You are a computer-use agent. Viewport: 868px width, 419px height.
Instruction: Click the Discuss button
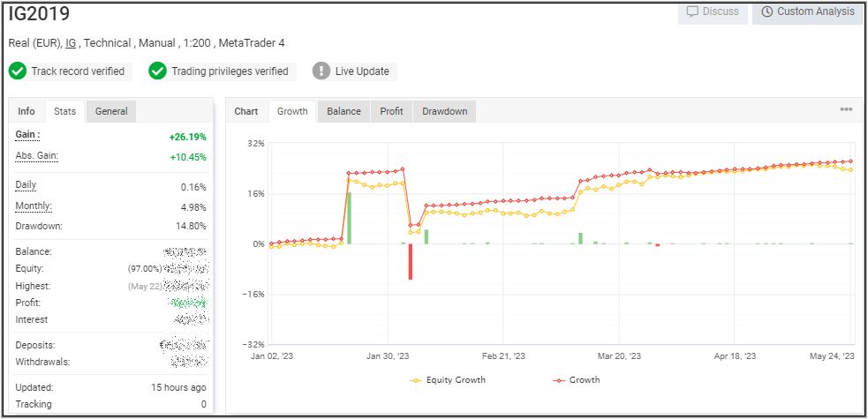[713, 12]
